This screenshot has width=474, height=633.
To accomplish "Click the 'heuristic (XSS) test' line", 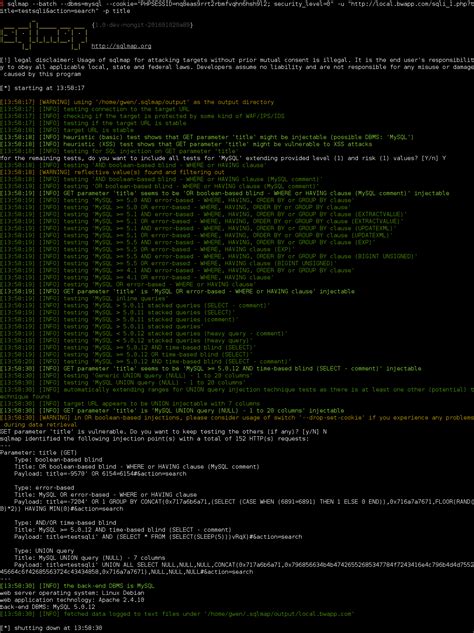I will click(186, 144).
